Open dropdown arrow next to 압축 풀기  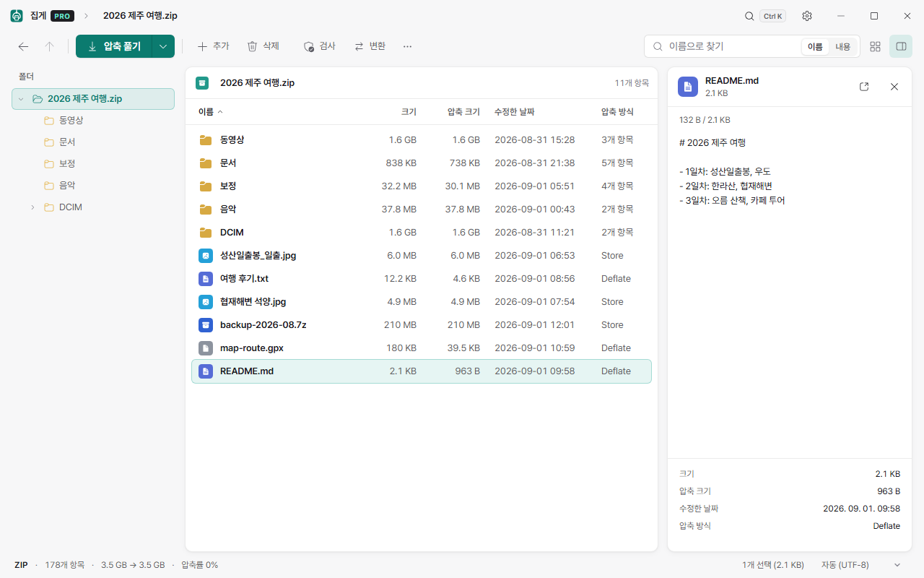point(163,46)
